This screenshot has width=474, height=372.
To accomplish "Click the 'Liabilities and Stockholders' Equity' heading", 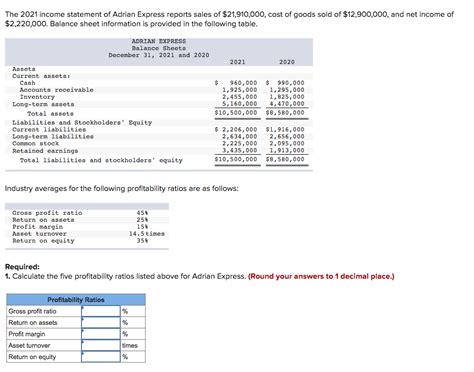I will click(x=82, y=123).
